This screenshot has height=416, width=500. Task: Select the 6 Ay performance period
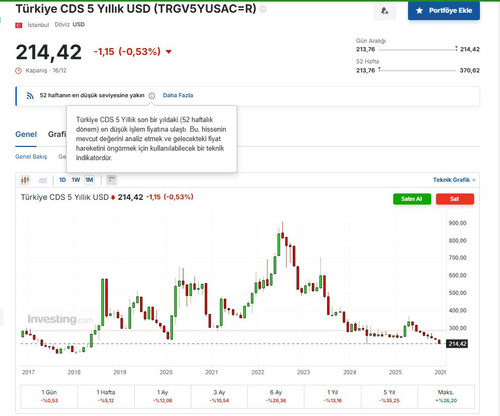pyautogui.click(x=276, y=396)
